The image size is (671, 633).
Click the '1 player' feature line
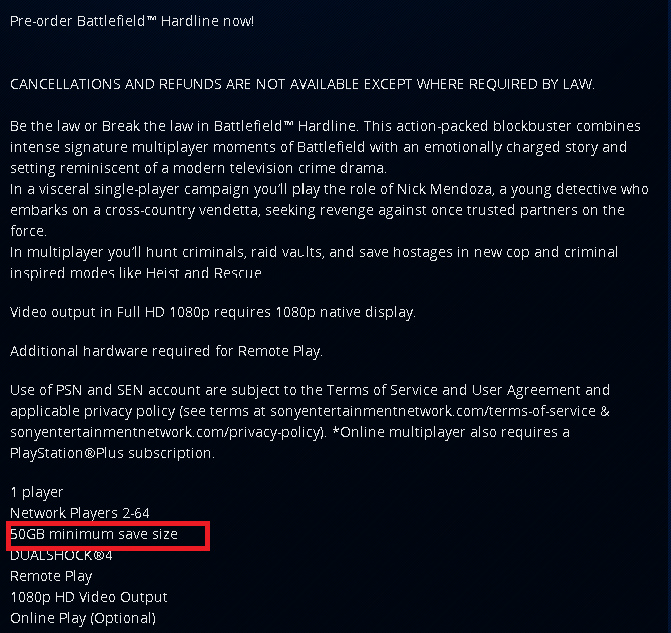click(x=37, y=492)
